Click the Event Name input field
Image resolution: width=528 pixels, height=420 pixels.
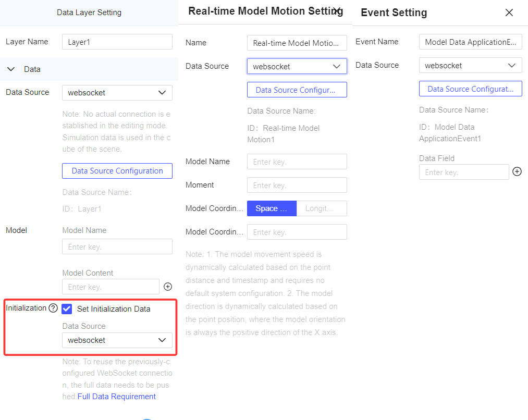tap(471, 42)
